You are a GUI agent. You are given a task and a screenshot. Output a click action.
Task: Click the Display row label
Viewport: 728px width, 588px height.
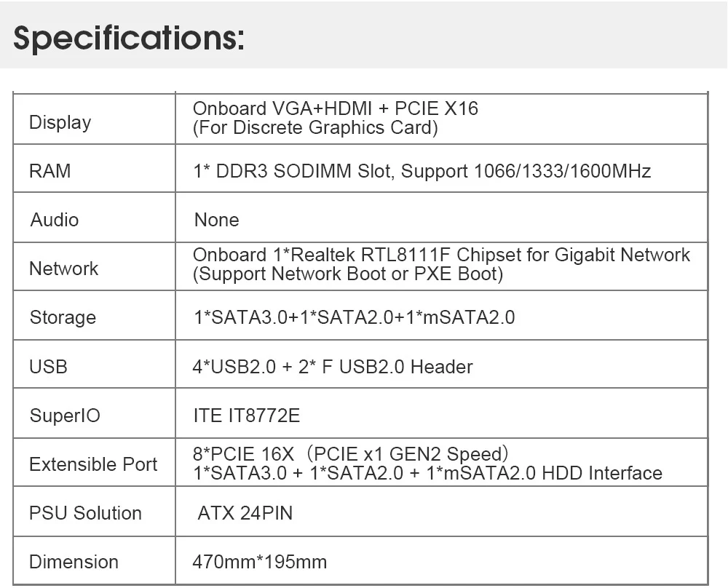coord(60,122)
